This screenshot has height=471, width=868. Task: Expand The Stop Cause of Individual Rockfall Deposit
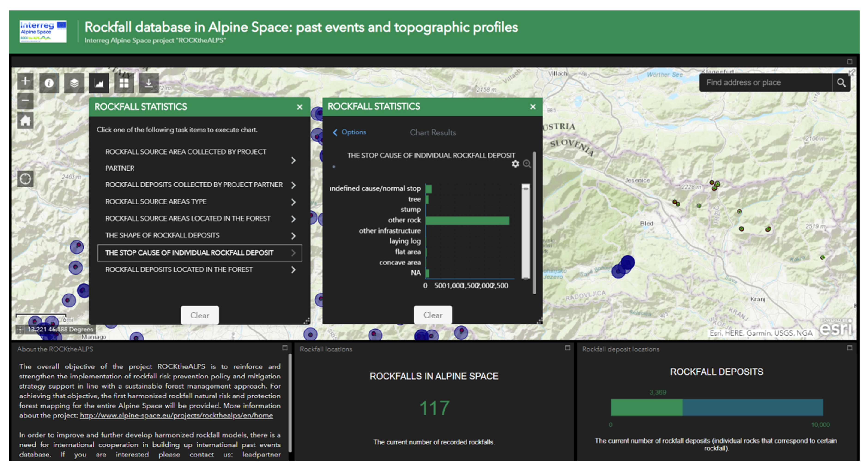coord(200,253)
